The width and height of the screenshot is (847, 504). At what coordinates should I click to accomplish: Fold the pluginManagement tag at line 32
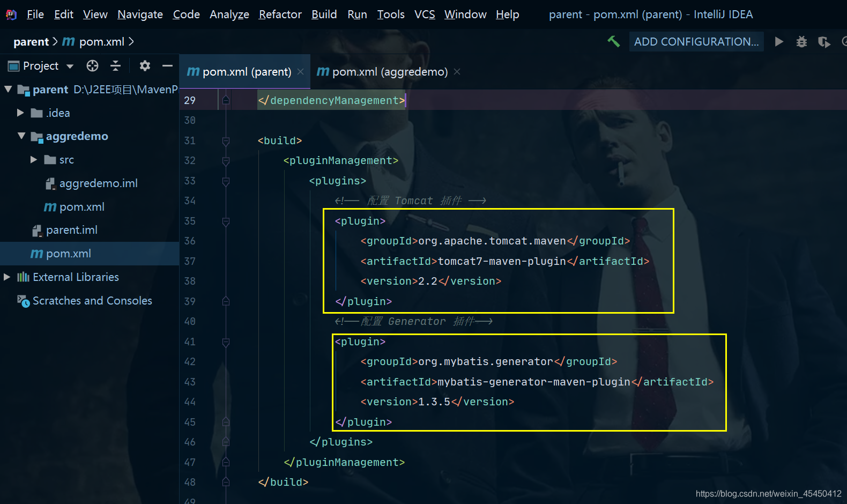226,161
